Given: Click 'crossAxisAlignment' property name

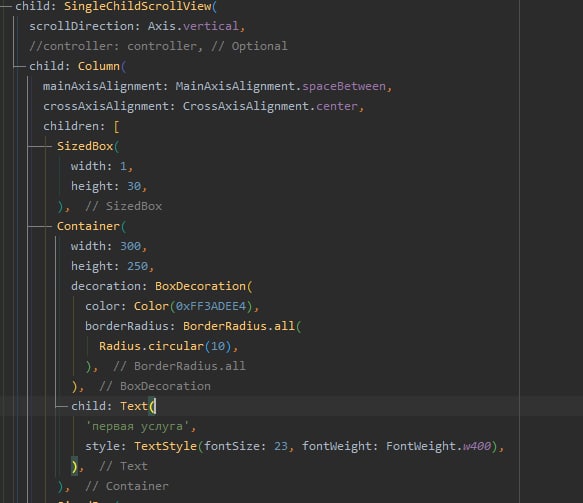Looking at the screenshot, I should 106,106.
